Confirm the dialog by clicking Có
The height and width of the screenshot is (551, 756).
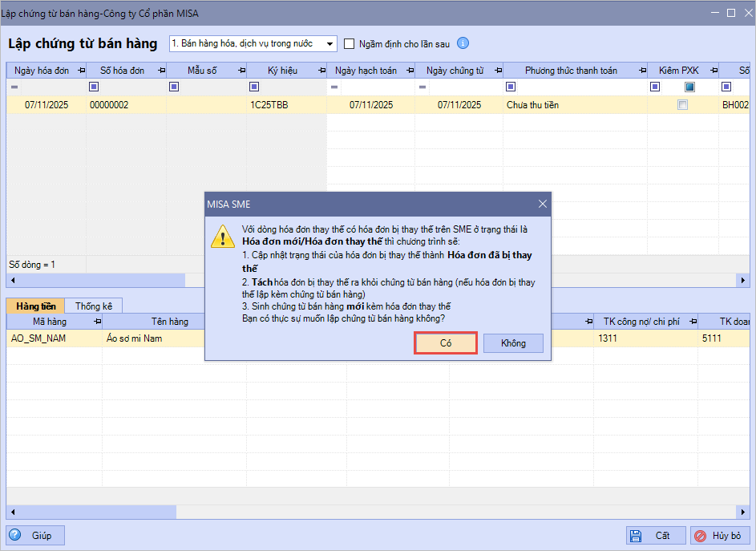click(446, 343)
